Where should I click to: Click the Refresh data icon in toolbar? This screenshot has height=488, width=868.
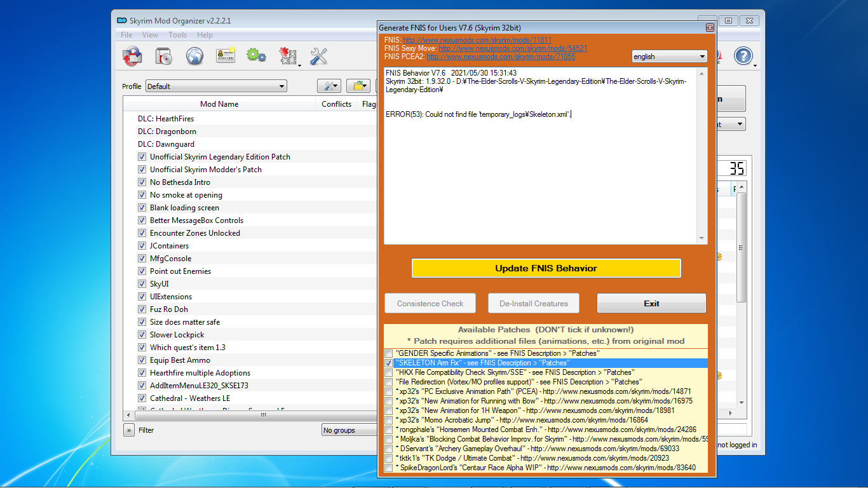(x=132, y=56)
